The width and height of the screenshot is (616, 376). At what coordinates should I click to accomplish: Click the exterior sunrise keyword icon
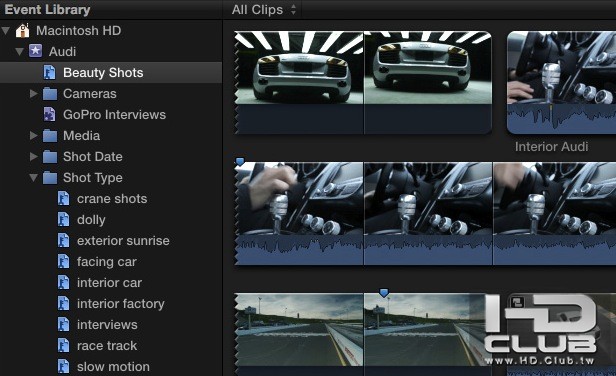tap(63, 240)
